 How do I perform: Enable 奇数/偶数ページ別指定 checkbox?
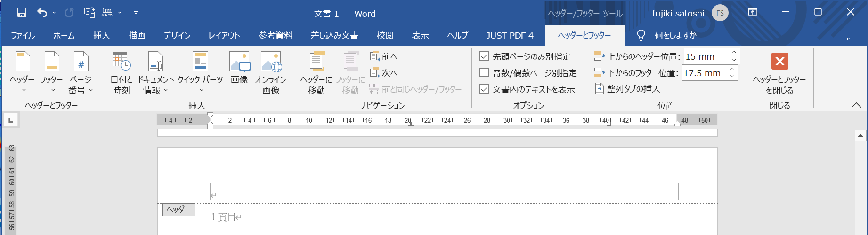tap(484, 73)
